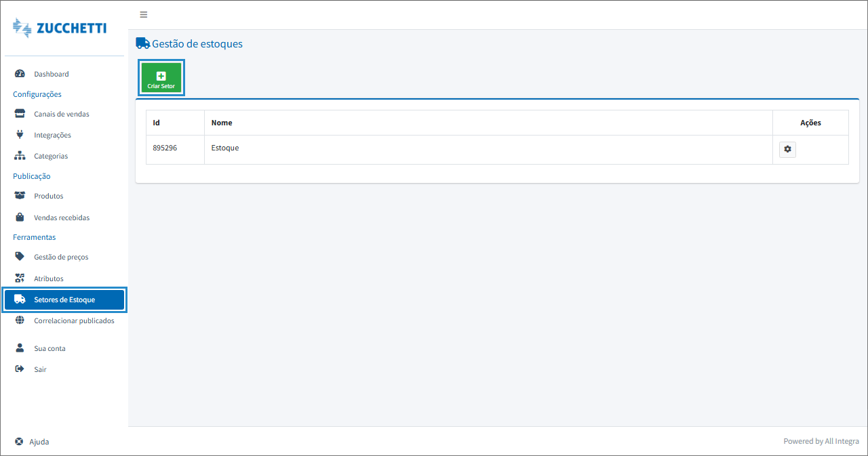
Task: Click the Zucchetti logo
Action: point(60,28)
